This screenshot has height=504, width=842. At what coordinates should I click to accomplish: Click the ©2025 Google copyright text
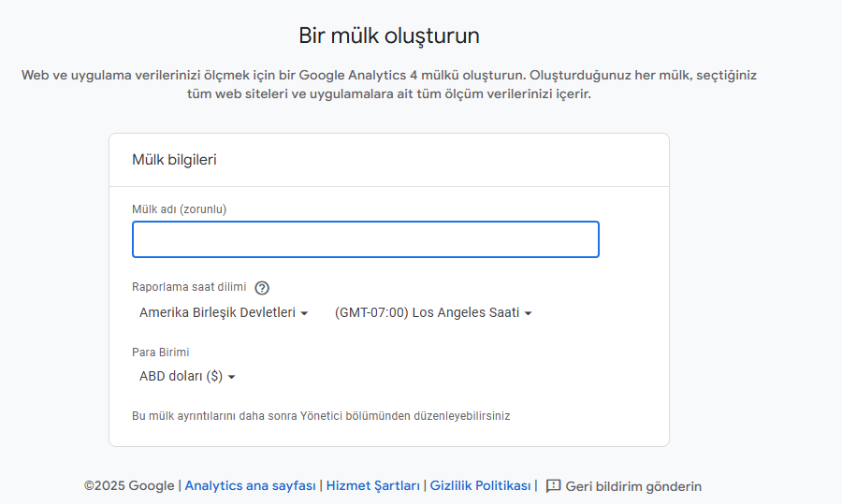click(x=128, y=485)
